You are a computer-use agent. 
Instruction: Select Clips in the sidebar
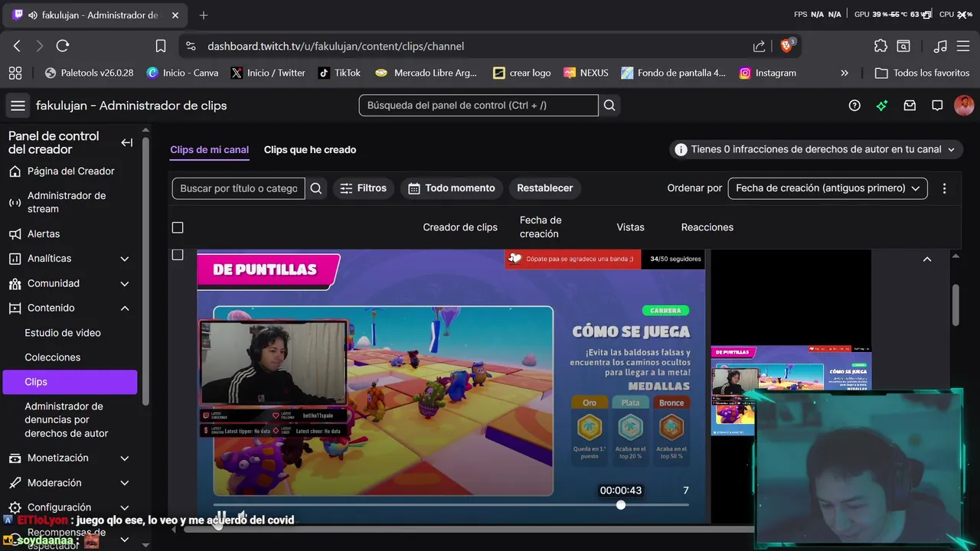point(70,382)
